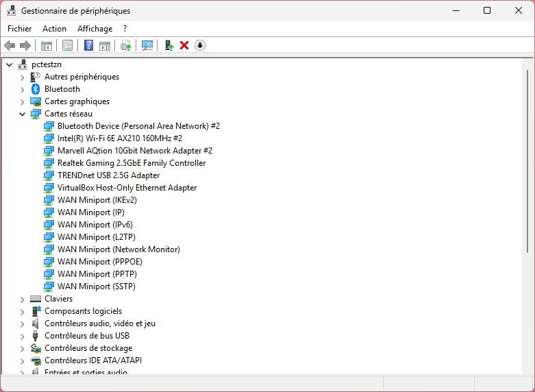Open the Affichage menu
The image size is (535, 392).
95,29
